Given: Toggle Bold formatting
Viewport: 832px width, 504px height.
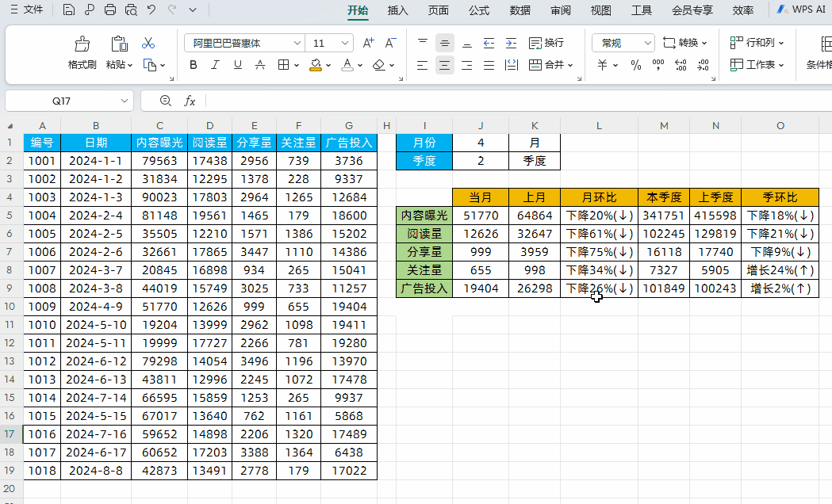Looking at the screenshot, I should pos(194,65).
